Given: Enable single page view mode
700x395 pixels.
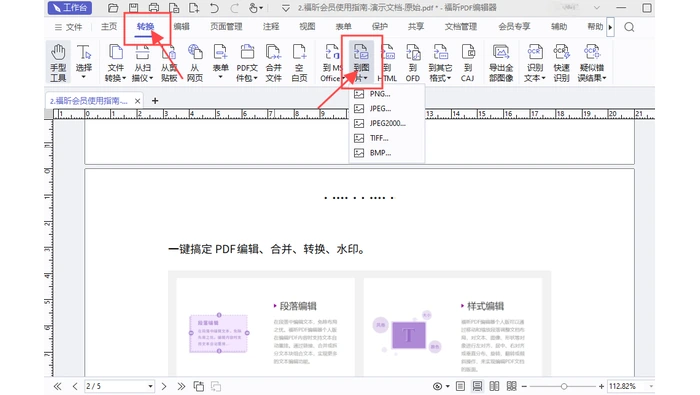Looking at the screenshot, I should pos(460,387).
